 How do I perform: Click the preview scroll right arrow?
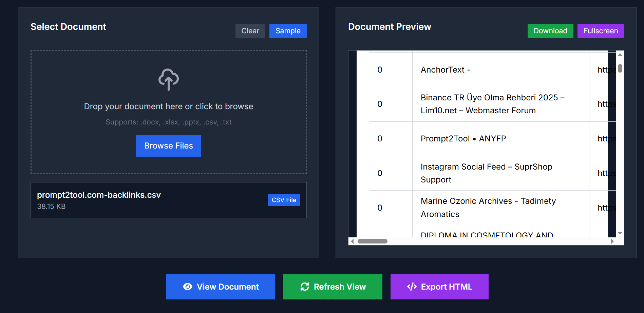click(612, 241)
